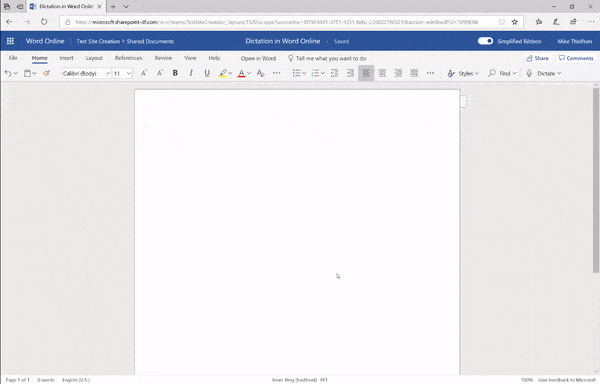Expand font color dropdown arrow
600x384 pixels.
(249, 73)
